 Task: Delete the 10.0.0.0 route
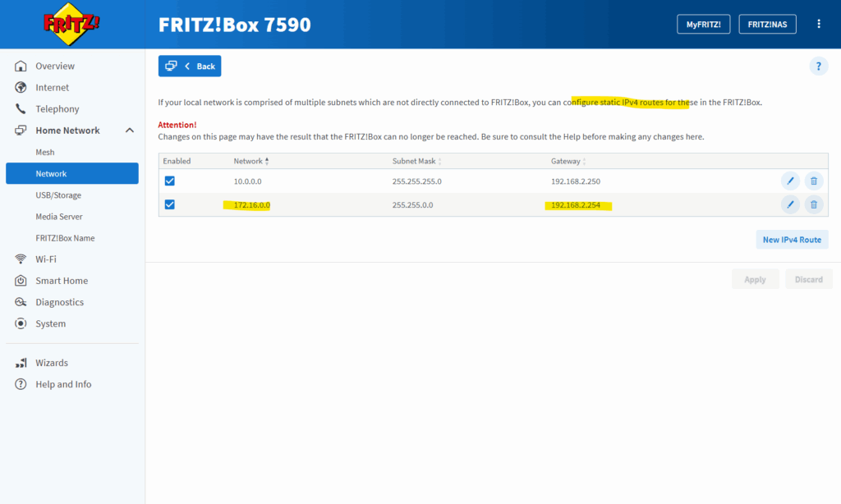pyautogui.click(x=814, y=181)
